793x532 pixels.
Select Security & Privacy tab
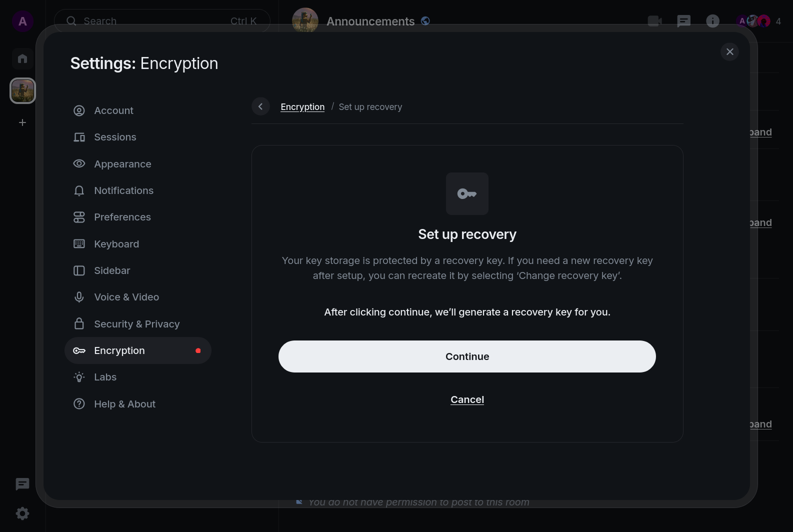136,324
